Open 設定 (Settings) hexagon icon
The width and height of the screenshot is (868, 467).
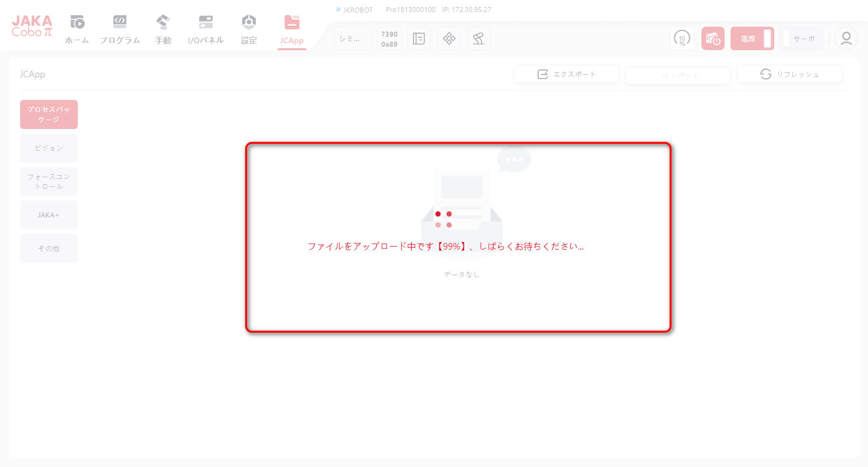tap(249, 23)
